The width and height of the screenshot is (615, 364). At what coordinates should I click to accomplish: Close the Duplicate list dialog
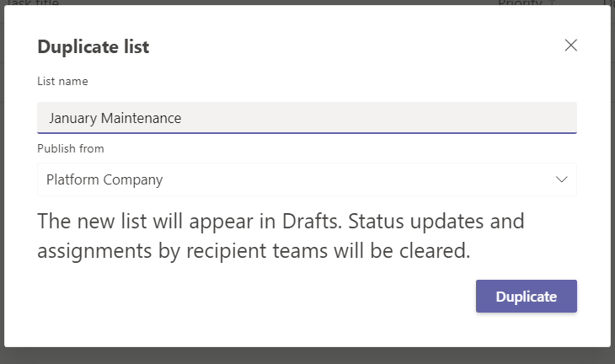pyautogui.click(x=571, y=45)
